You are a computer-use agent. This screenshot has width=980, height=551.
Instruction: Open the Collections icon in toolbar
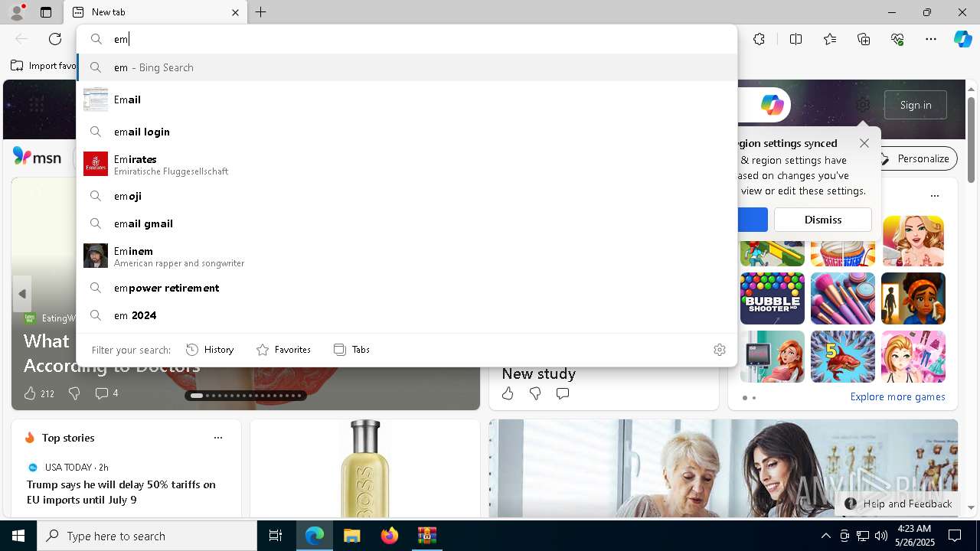coord(864,39)
